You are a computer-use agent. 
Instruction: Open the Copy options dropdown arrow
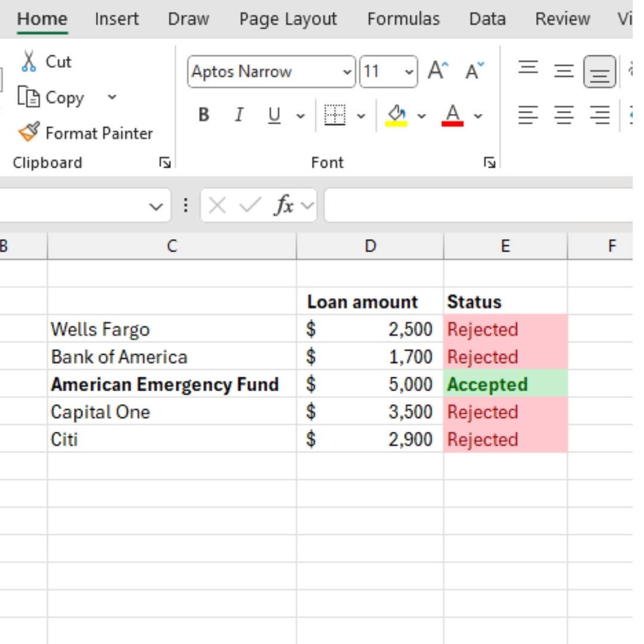(x=112, y=97)
